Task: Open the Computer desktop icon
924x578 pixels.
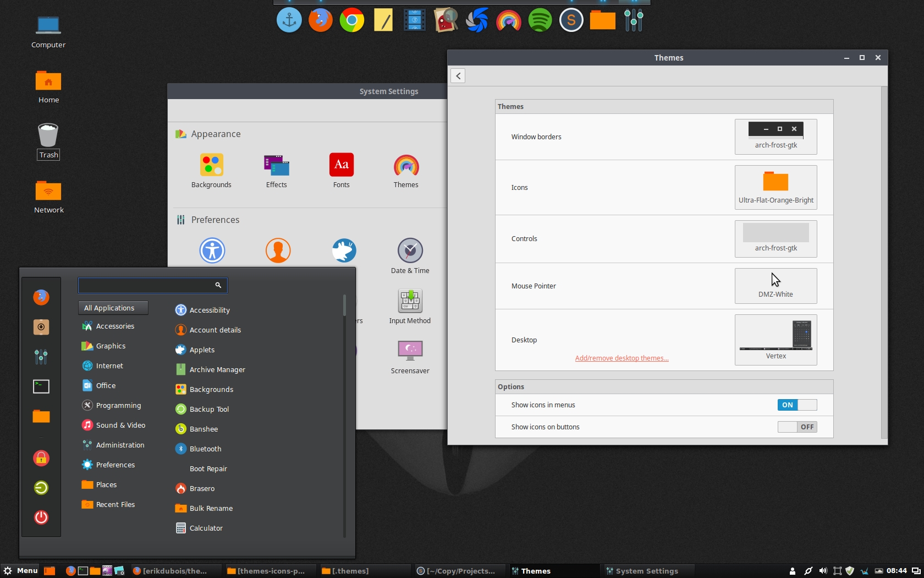Action: coord(48,32)
